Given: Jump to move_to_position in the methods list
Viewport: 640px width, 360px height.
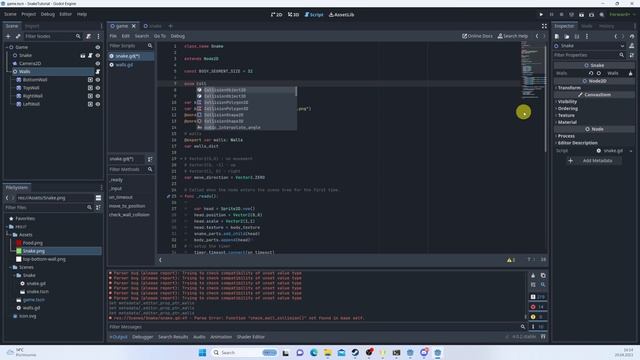Looking at the screenshot, I should tap(127, 206).
